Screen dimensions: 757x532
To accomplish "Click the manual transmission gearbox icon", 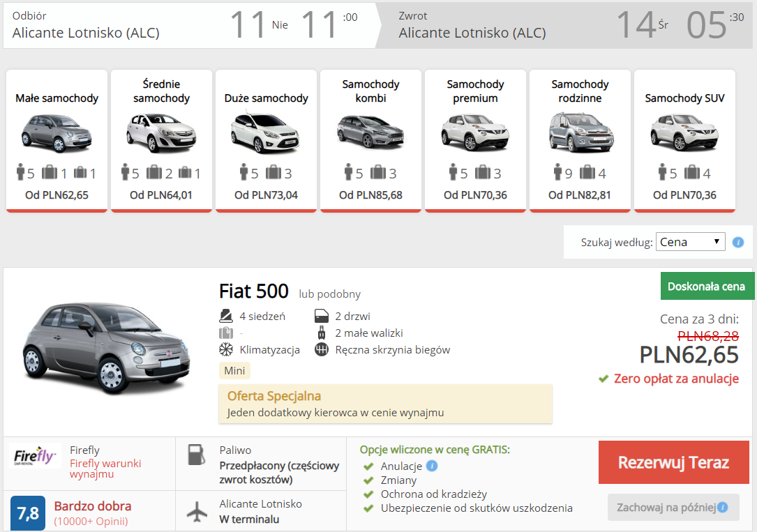I will point(320,349).
